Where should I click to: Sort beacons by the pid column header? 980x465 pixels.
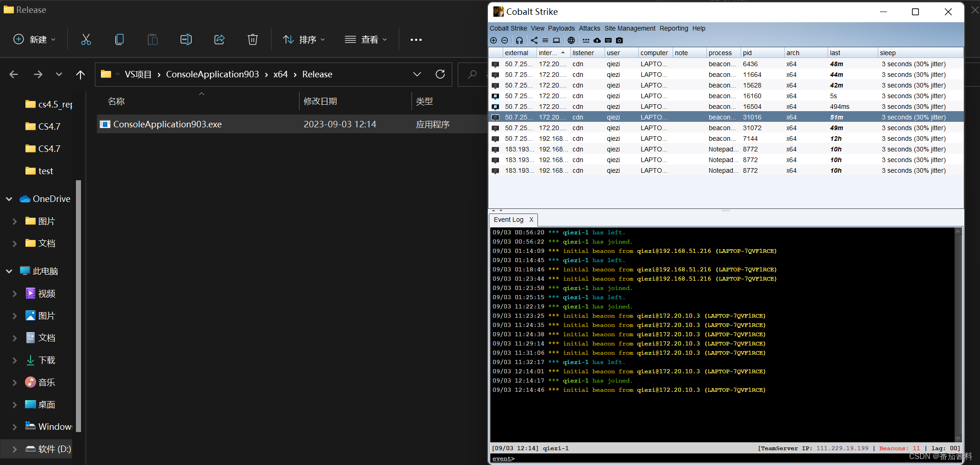click(x=762, y=53)
